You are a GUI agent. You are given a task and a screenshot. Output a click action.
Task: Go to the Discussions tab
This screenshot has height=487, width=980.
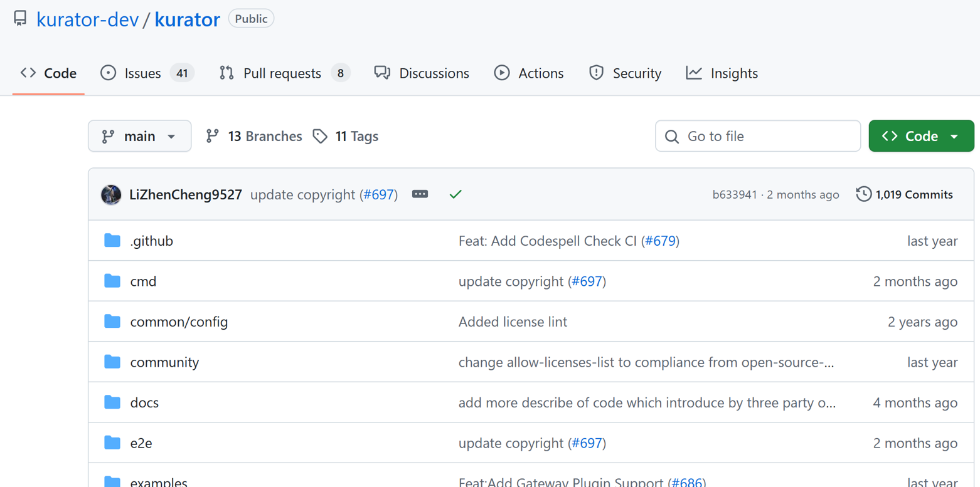[x=422, y=73]
